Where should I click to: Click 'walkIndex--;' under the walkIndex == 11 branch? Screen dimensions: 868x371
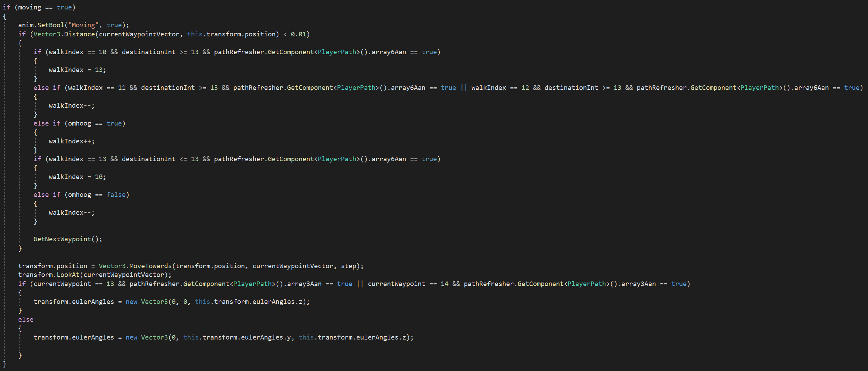click(x=72, y=106)
